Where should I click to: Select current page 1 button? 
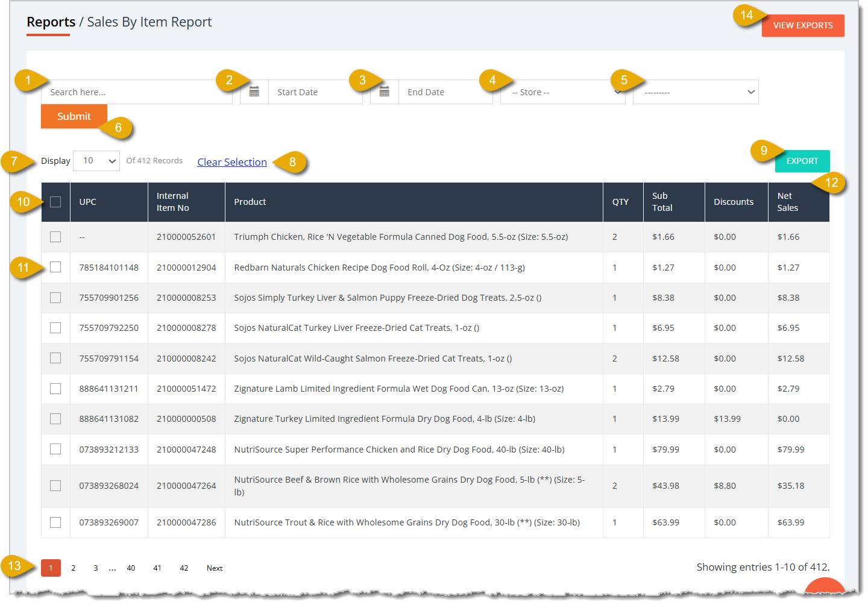[x=51, y=568]
